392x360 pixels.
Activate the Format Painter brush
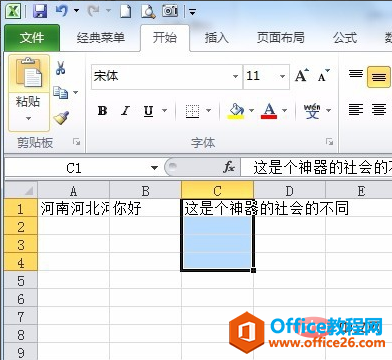[61, 118]
